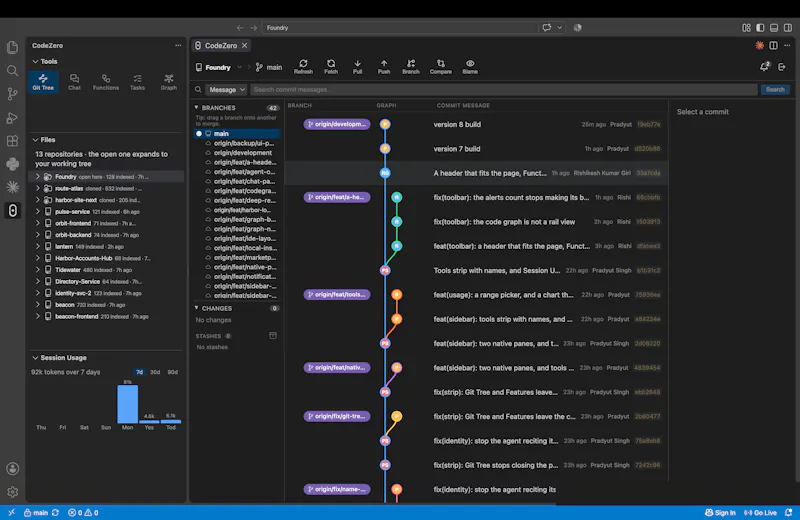Image resolution: width=800 pixels, height=520 pixels.
Task: Open the CodeZero panel more actions menu
Action: (178, 45)
